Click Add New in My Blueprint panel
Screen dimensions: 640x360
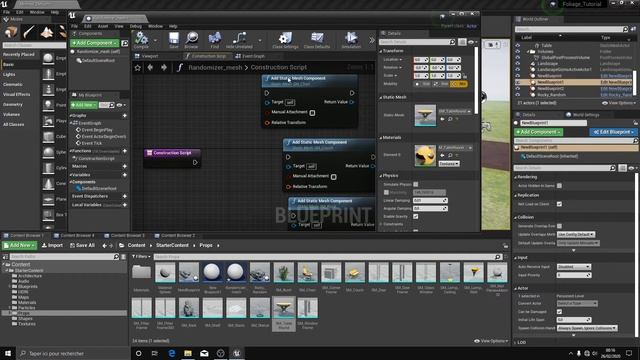coord(84,105)
